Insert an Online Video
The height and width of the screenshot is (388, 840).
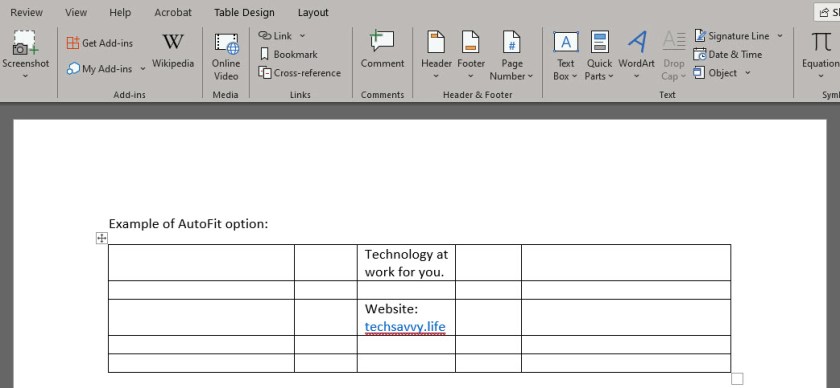coord(226,57)
